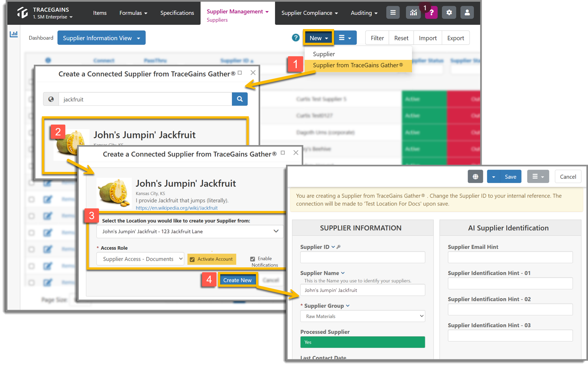Expand the Supplier Information View dropdown

[101, 38]
